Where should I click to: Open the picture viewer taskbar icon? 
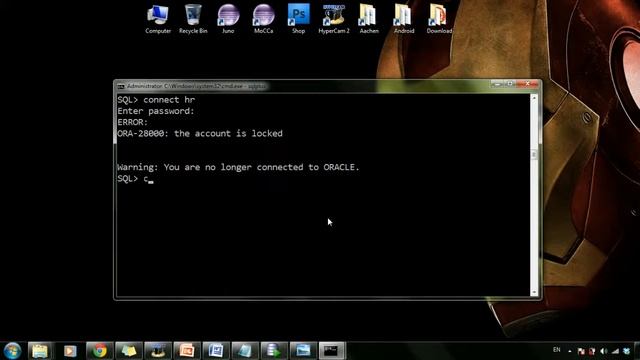303,351
